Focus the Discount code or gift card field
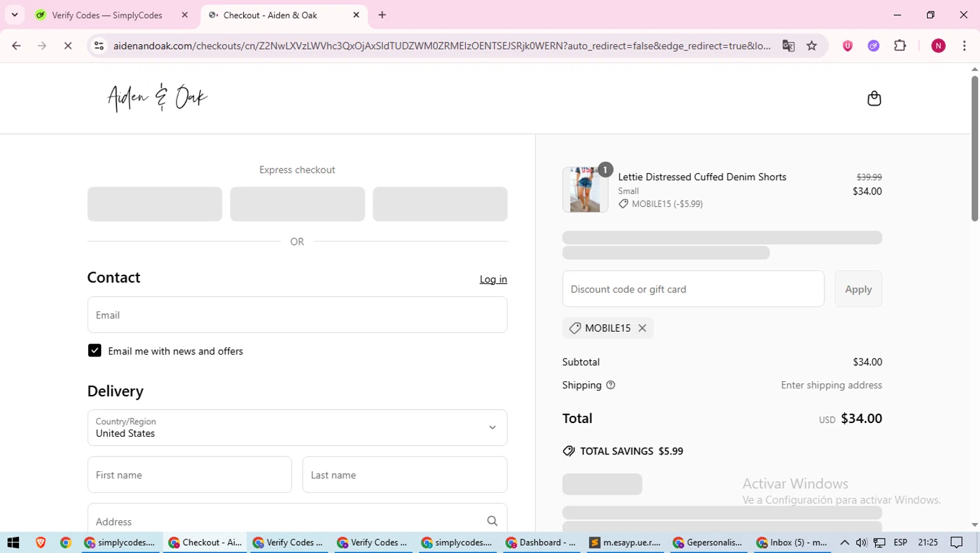980x553 pixels. click(x=693, y=289)
